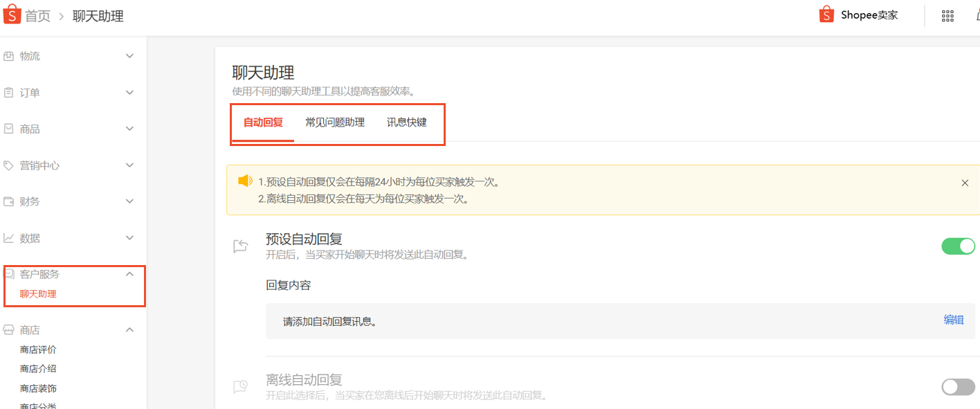Screen dimensions: 980x409
Task: Select 聊天助理 in the sidebar
Action: click(x=38, y=294)
